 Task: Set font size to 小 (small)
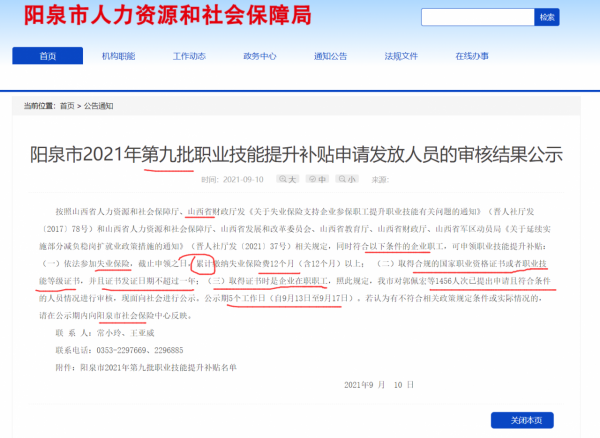pyautogui.click(x=347, y=179)
